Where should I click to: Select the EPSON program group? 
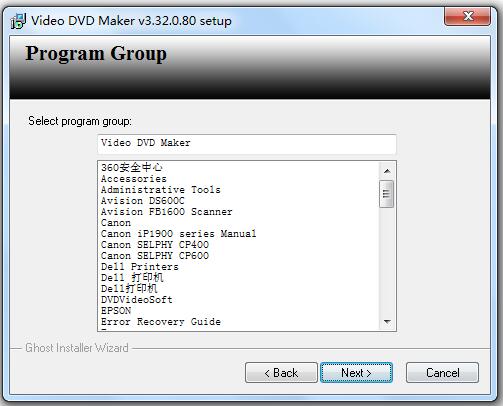click(x=116, y=311)
